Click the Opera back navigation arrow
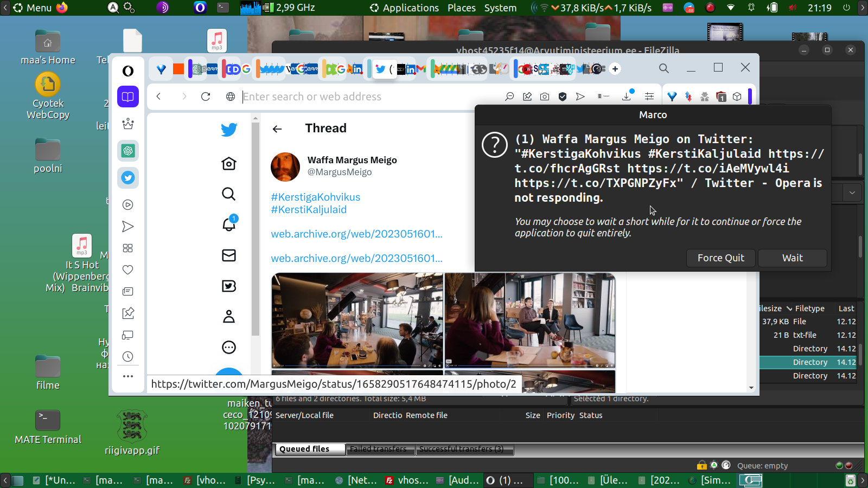Image resolution: width=868 pixels, height=488 pixels. click(x=158, y=97)
